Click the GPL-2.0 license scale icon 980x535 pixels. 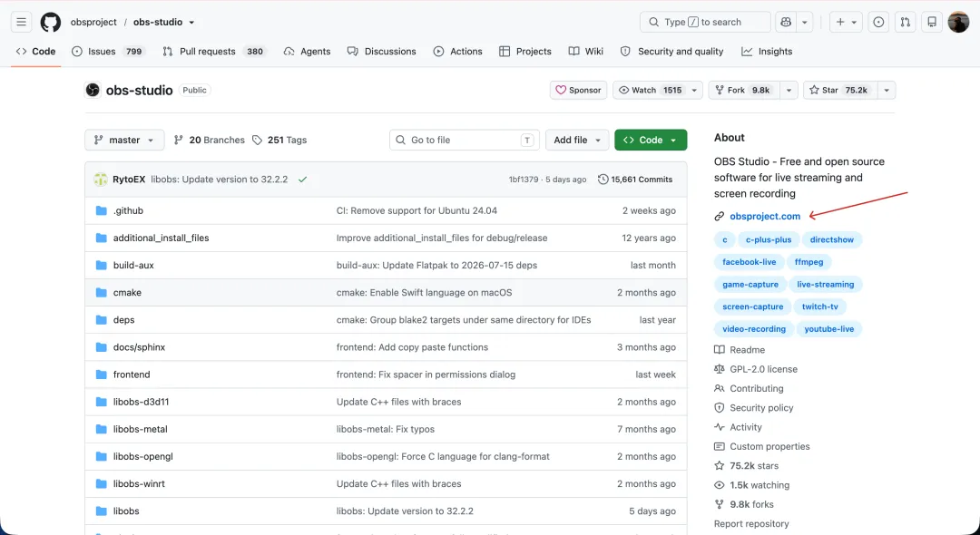[x=720, y=369]
